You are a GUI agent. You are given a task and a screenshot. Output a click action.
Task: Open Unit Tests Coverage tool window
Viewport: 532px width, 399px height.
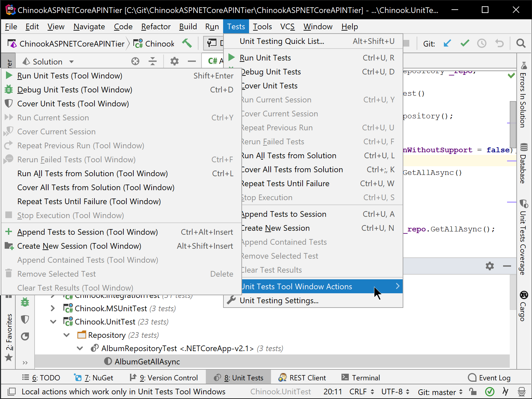tap(523, 237)
